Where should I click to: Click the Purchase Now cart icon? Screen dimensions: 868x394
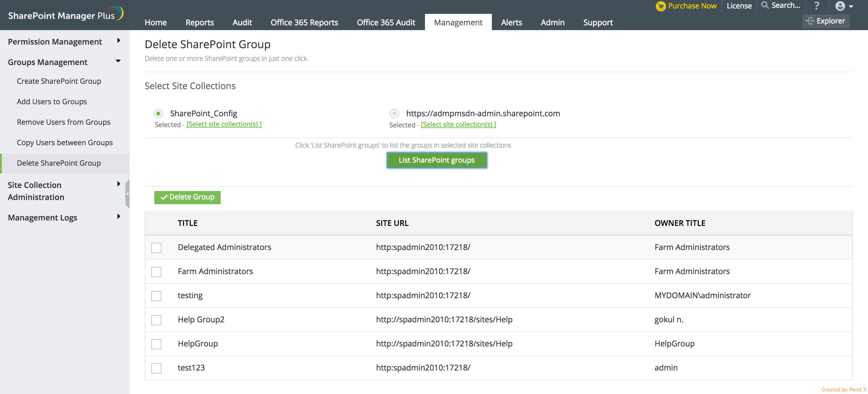[660, 6]
